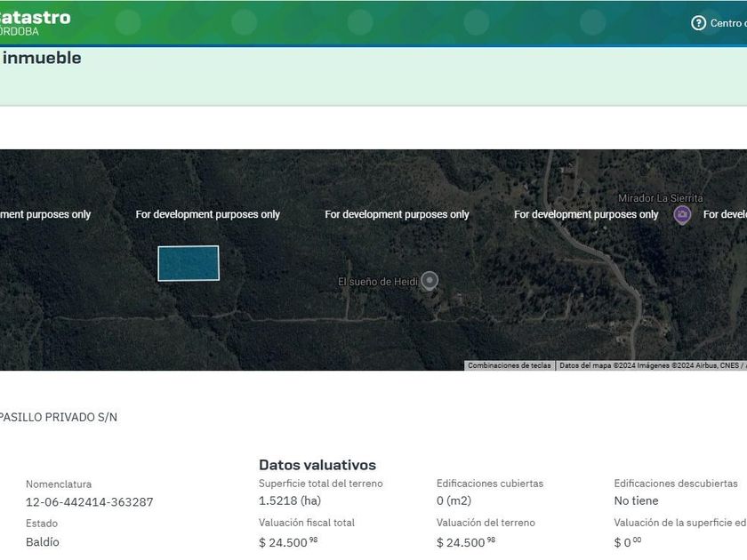Click the inmueble page heading
This screenshot has height=560, width=747.
click(x=41, y=58)
